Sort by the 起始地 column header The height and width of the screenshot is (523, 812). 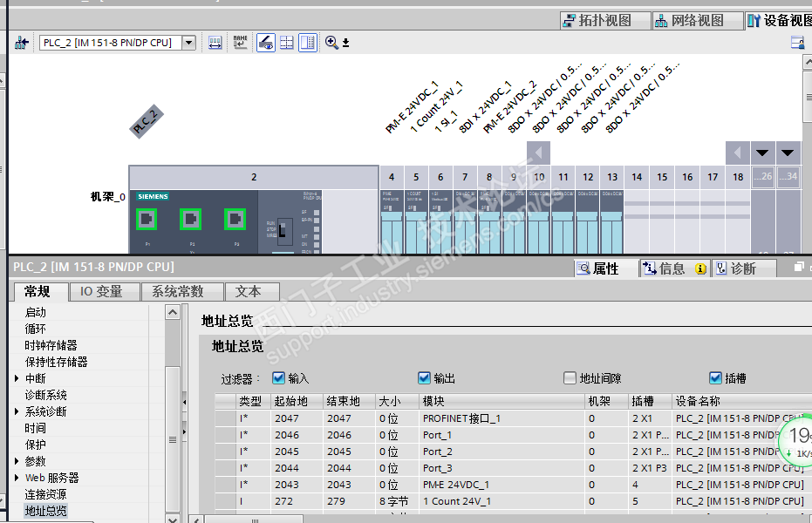297,402
